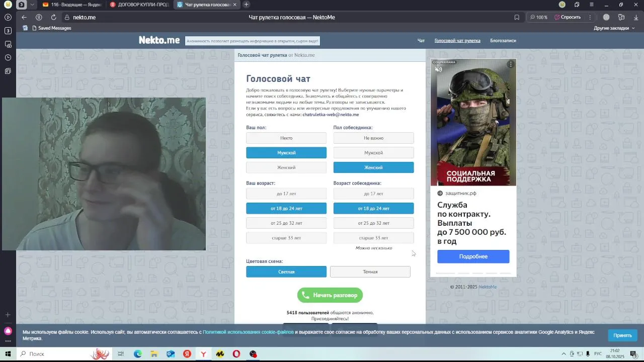Click the sidebar play icon

click(x=8, y=17)
